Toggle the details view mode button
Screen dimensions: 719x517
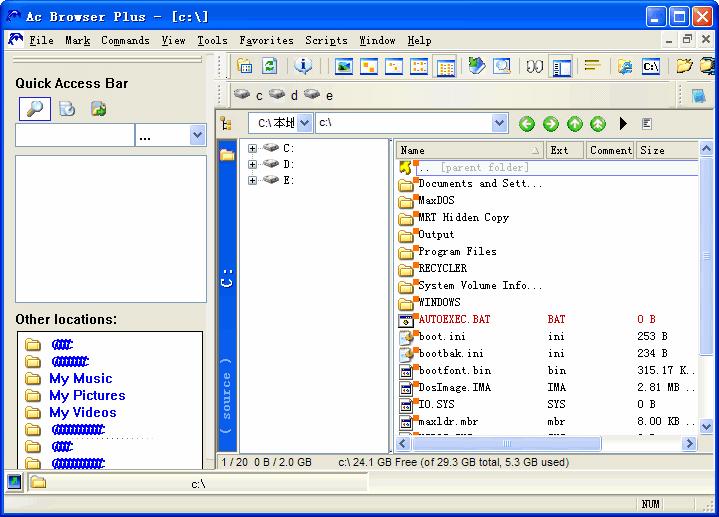click(445, 67)
